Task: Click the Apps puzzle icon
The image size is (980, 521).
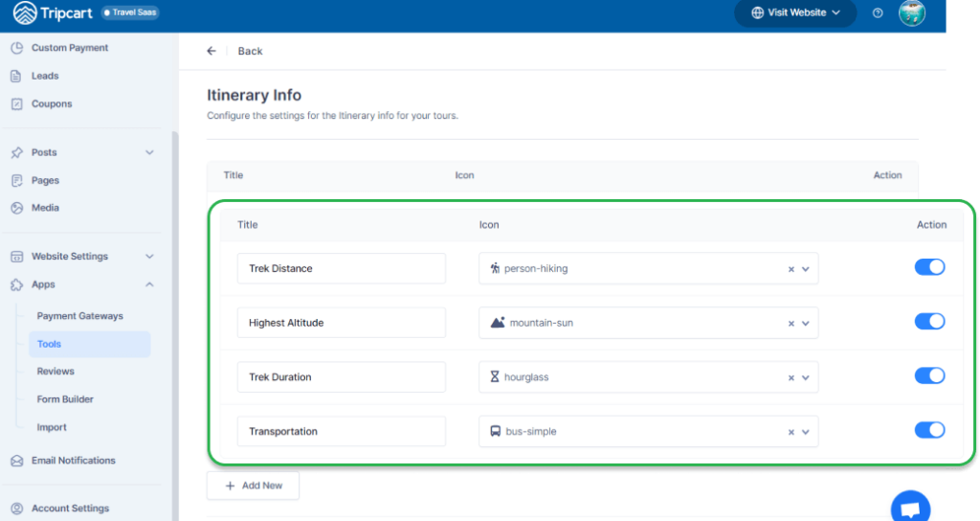Action: coord(17,284)
